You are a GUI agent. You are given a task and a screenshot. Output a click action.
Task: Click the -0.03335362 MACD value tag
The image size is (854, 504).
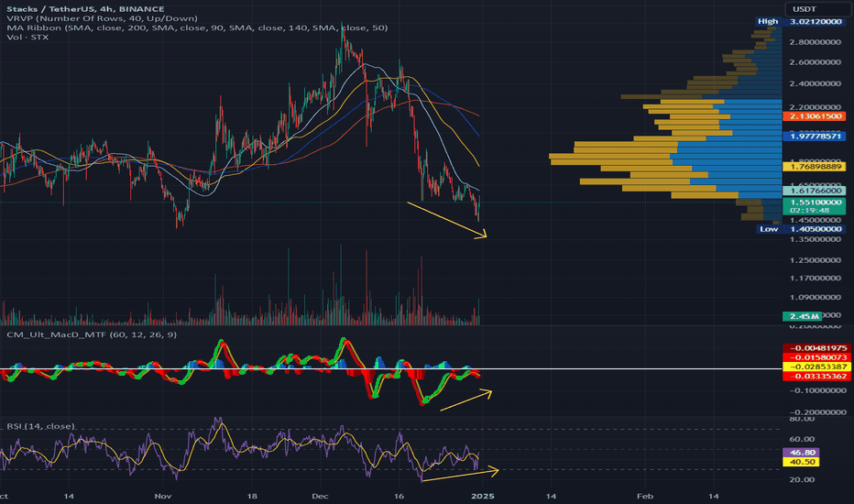pos(816,376)
